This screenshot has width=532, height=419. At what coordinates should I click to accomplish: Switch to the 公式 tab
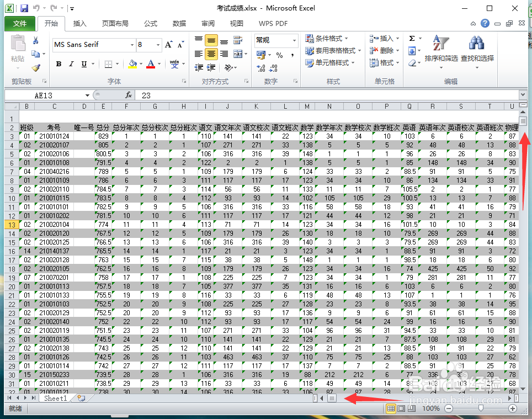[150, 23]
